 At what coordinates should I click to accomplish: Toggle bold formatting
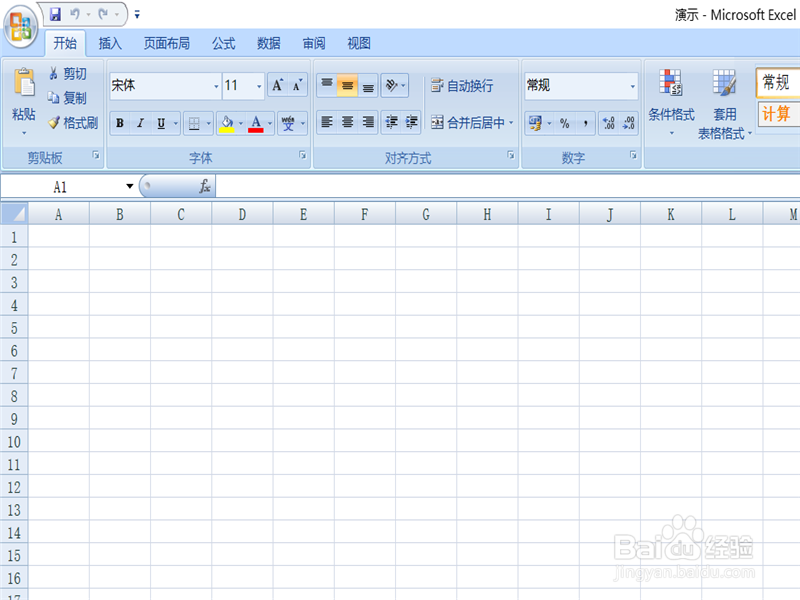coord(120,123)
